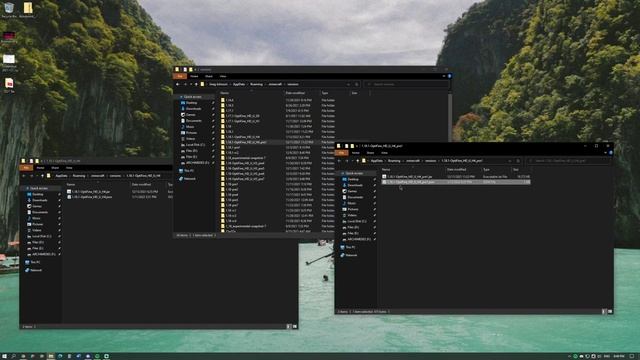The image size is (640, 360).
Task: Open View tab in OptiFine H4 window
Action: [69, 168]
